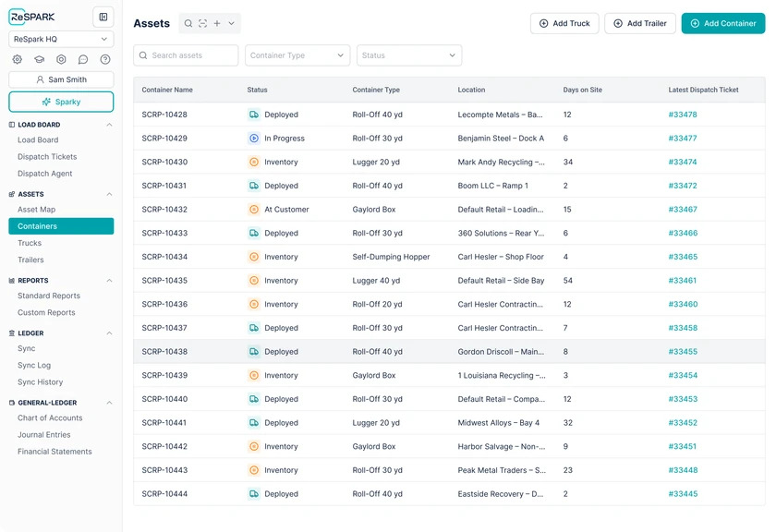
Task: Open Dispatch Tickets in sidebar
Action: tap(47, 157)
